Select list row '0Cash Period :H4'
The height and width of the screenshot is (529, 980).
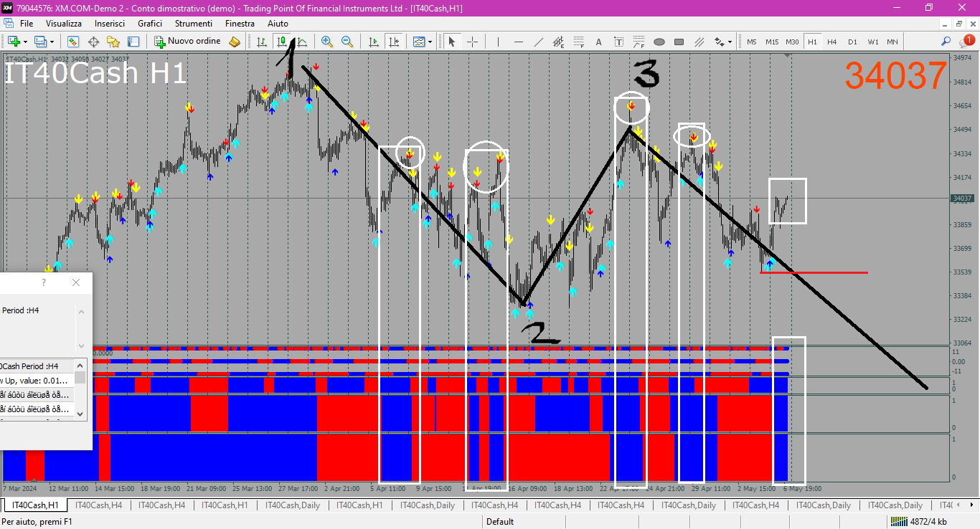(x=37, y=366)
